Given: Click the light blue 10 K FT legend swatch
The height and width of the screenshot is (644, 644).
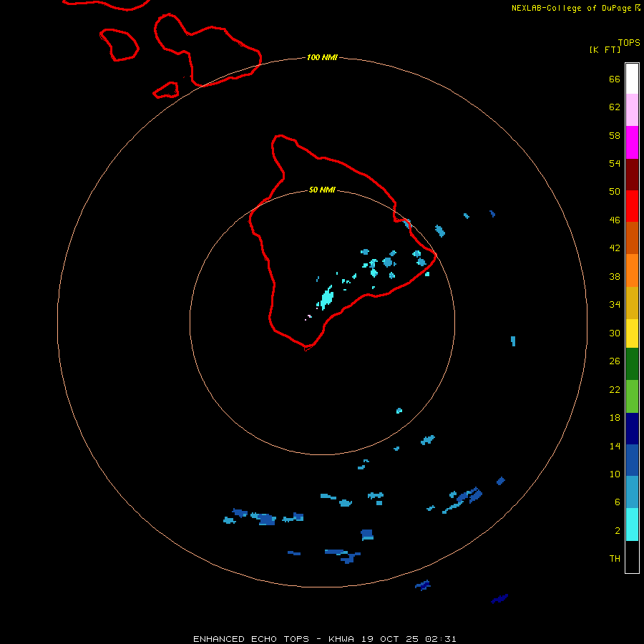Looking at the screenshot, I should click(632, 492).
